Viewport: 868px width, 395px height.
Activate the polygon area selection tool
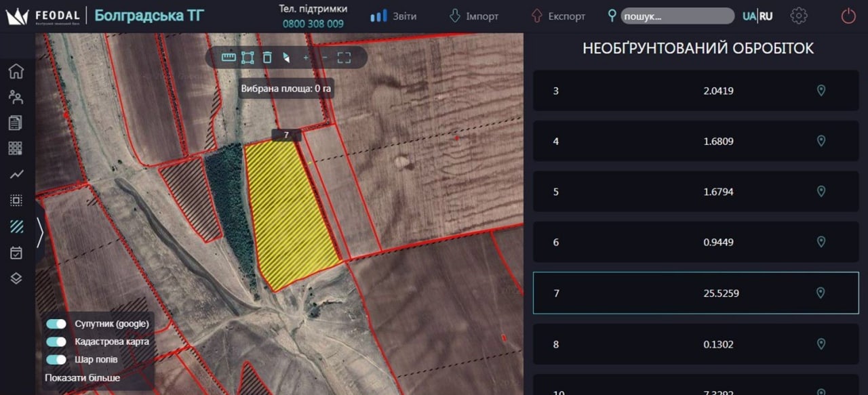click(x=248, y=58)
